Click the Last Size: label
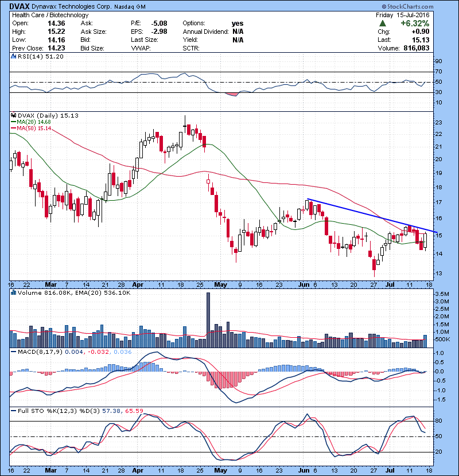Viewport: 459px width, 476px height. click(x=144, y=40)
